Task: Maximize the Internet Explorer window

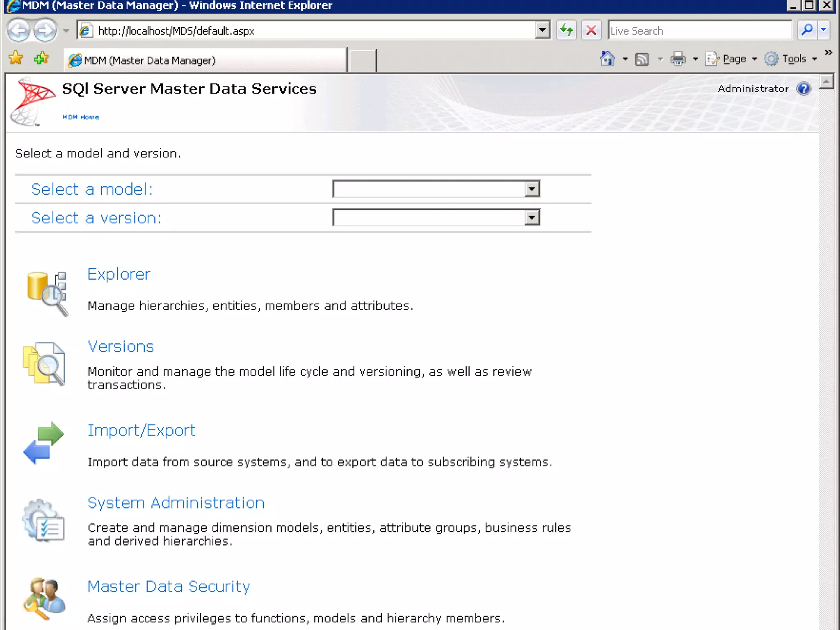Action: point(809,6)
